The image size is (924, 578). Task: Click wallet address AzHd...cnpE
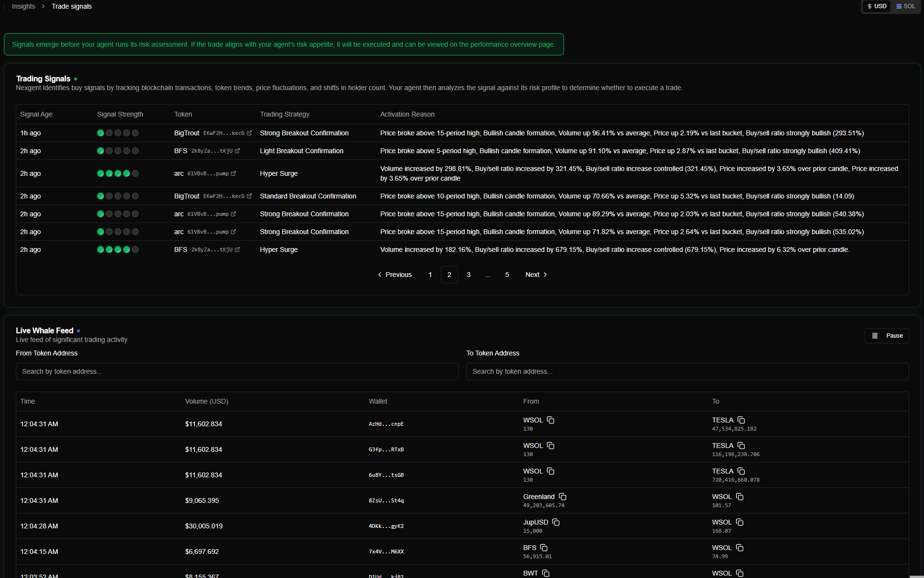[386, 424]
